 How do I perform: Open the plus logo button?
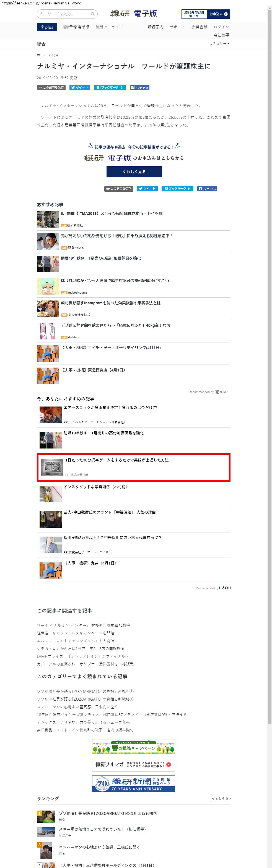point(47,27)
